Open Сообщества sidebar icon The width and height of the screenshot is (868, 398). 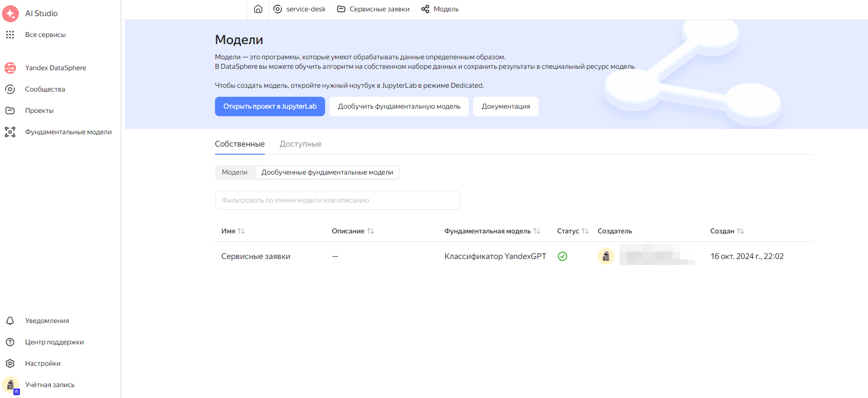click(x=10, y=89)
